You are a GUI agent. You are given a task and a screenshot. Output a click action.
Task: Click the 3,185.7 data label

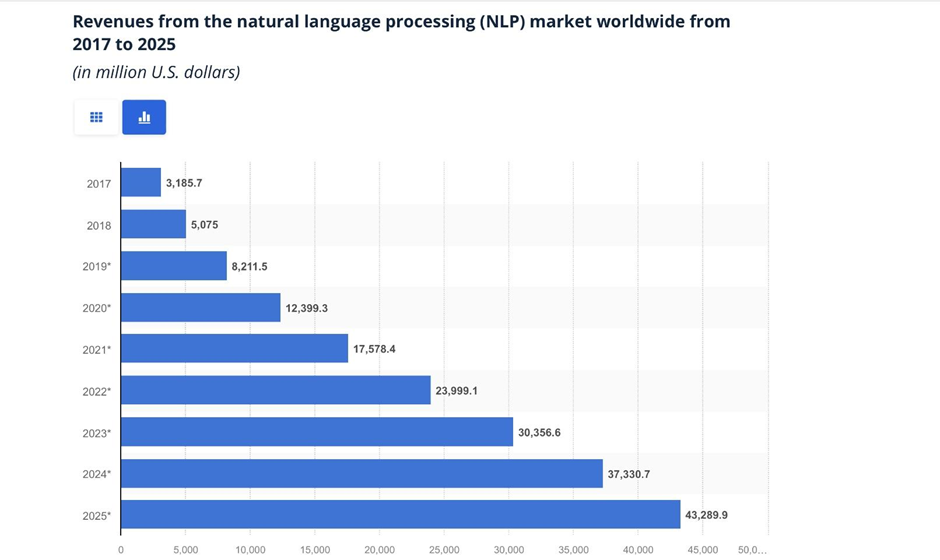point(190,184)
